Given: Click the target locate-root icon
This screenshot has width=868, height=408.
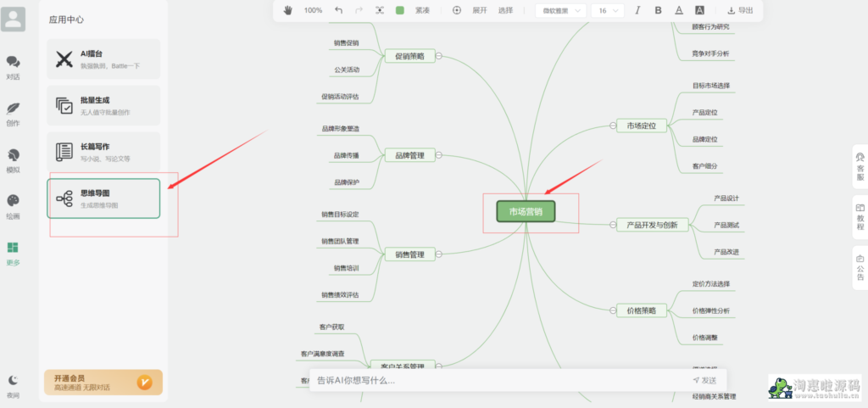Looking at the screenshot, I should pyautogui.click(x=457, y=10).
